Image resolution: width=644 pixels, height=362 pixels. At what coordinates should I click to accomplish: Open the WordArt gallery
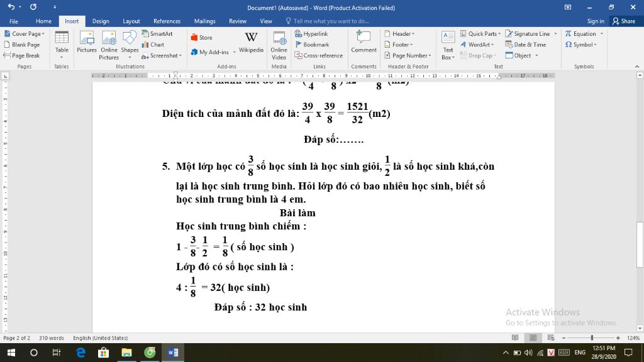[x=477, y=45]
